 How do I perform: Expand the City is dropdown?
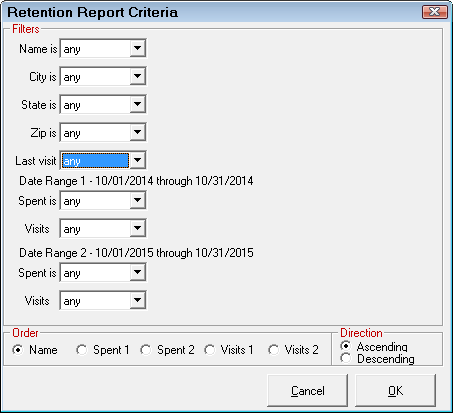(x=137, y=76)
